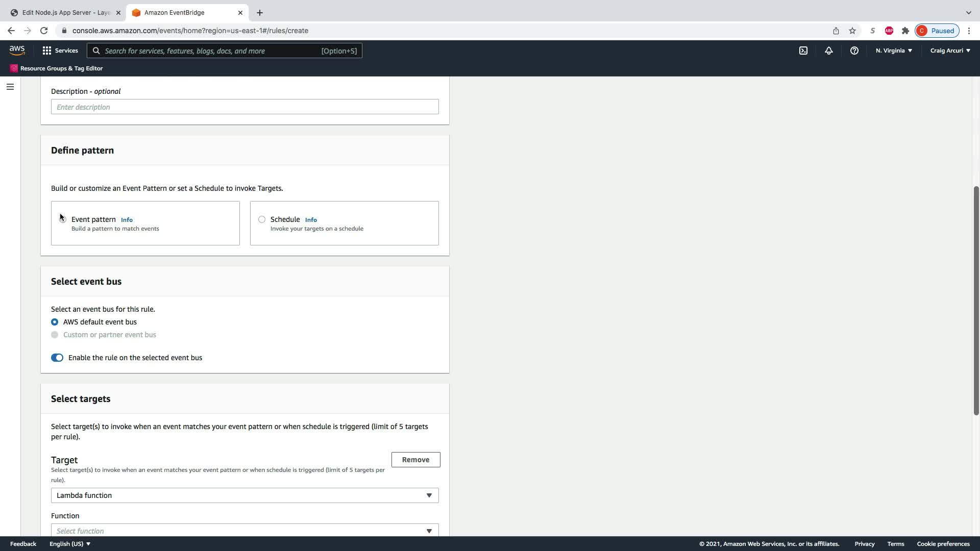Toggle Enable the rule switch
The height and width of the screenshot is (551, 980).
57,358
